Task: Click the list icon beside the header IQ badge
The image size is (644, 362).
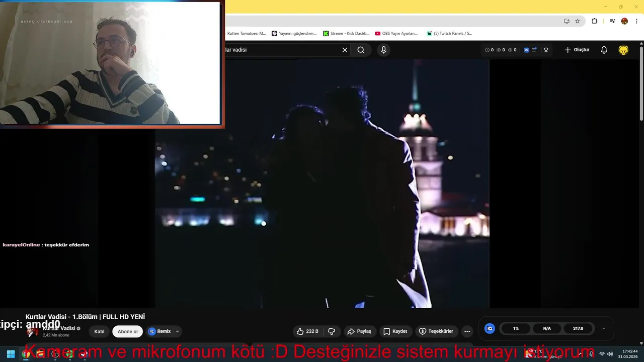Action: click(534, 50)
